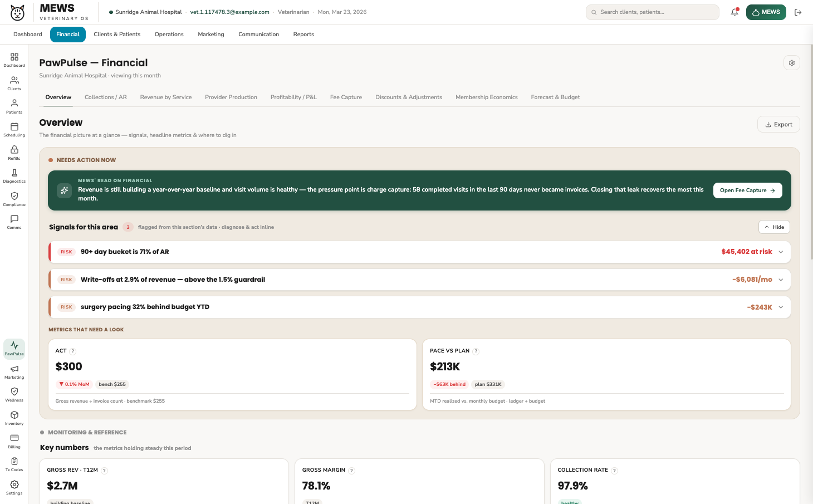Click the $45,402 at risk amount

747,252
